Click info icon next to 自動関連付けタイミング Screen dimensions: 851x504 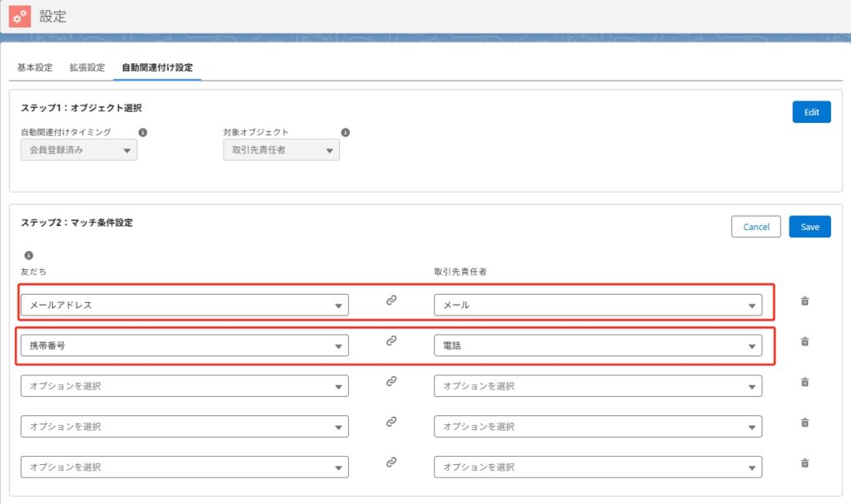(x=143, y=132)
